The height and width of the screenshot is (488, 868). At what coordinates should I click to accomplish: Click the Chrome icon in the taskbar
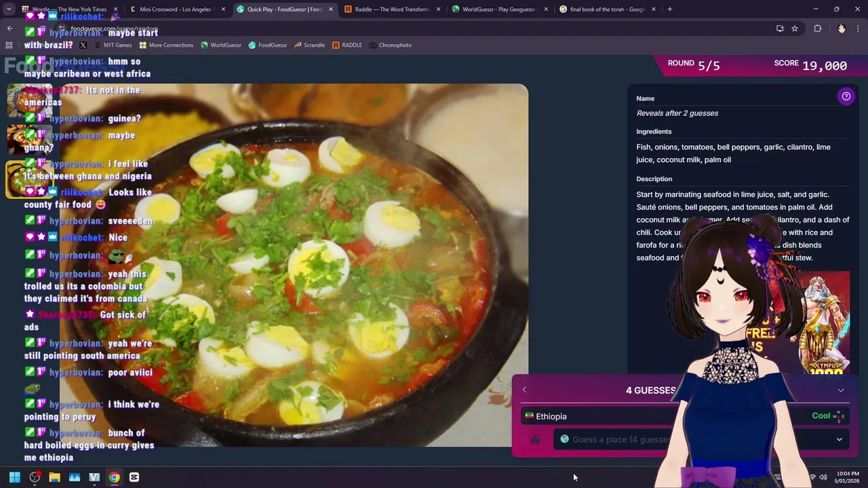coord(114,477)
